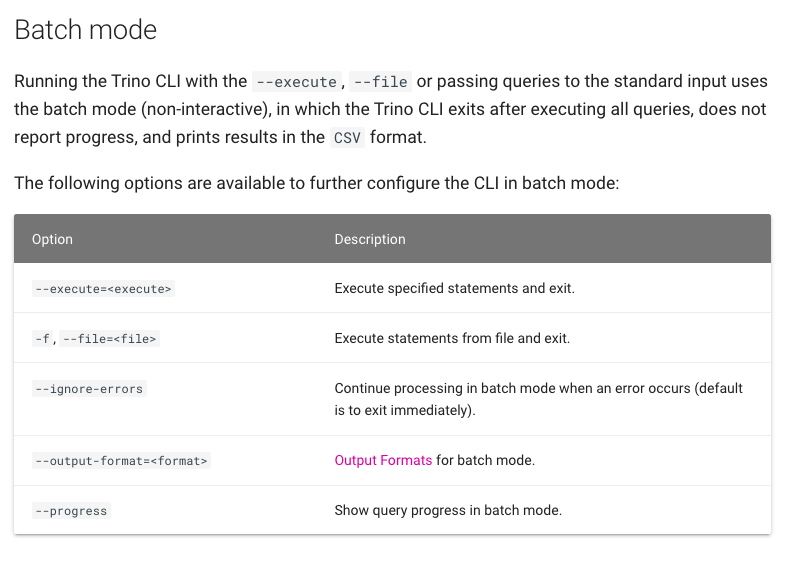This screenshot has height=574, width=792.
Task: Click the CSV inline code label
Action: (x=347, y=138)
